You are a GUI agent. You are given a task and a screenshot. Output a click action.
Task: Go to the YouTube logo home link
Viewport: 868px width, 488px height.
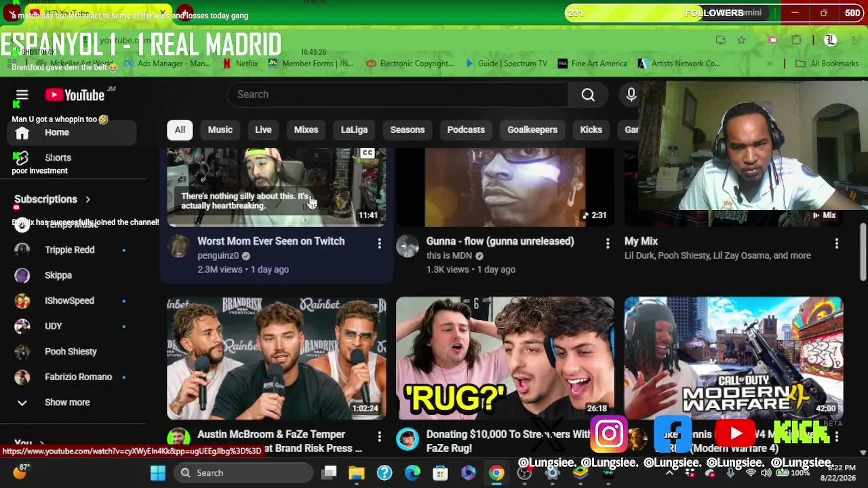tap(75, 95)
